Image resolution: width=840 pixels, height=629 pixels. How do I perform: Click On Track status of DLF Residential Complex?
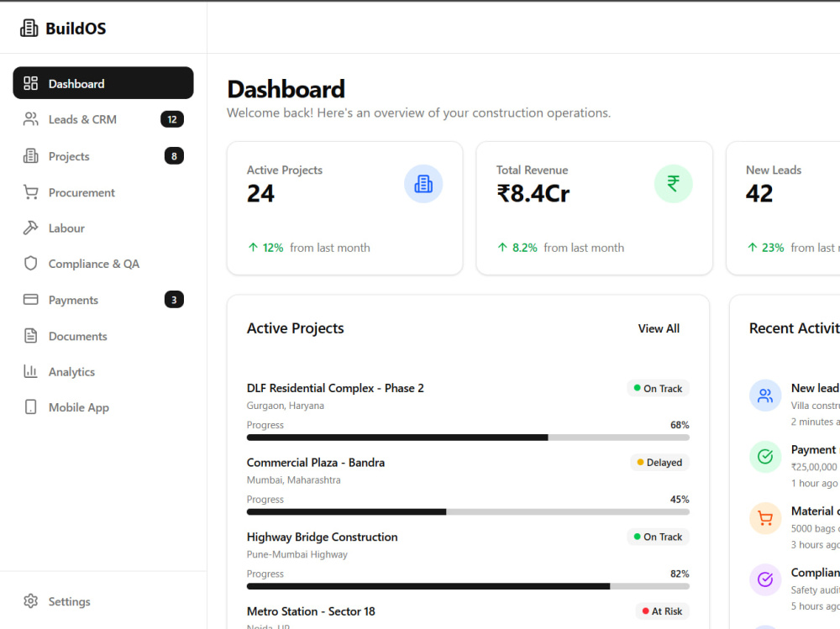(658, 389)
